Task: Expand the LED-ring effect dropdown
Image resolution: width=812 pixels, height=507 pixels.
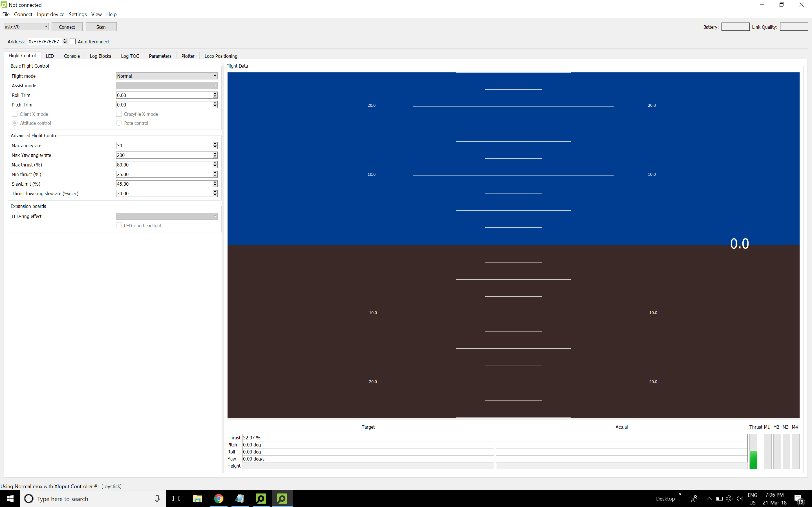Action: click(166, 216)
